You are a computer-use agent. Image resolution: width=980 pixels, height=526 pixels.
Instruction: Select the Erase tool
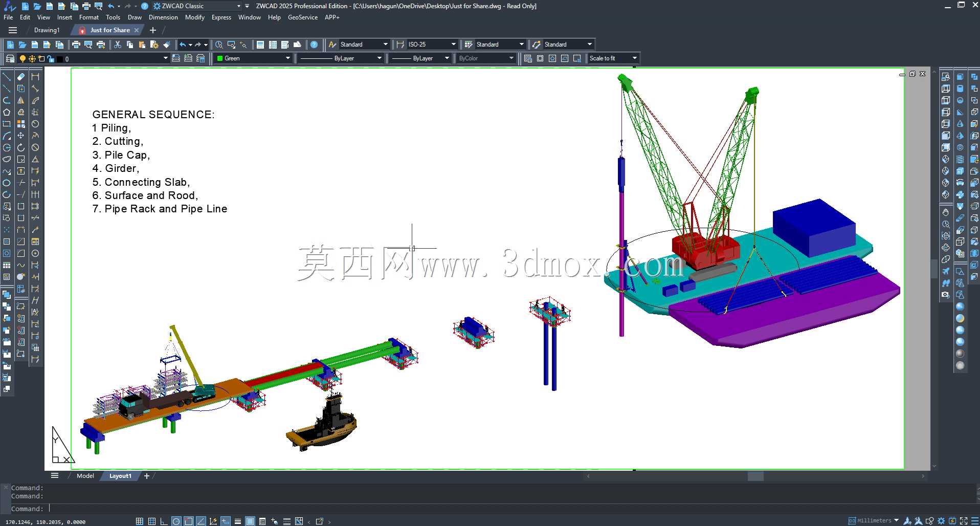coord(21,77)
